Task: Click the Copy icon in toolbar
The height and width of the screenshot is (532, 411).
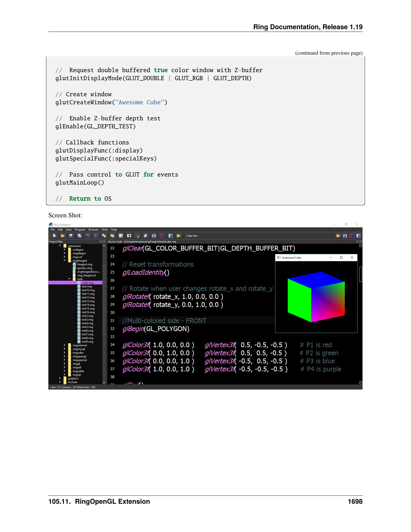Action: (104, 235)
